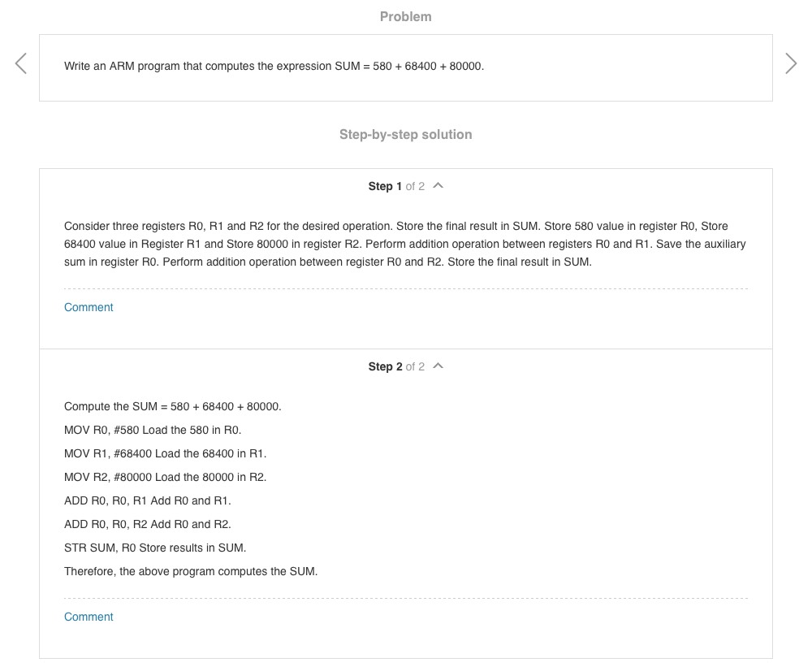Click the "ADD R0, R0, R2" line
The image size is (812, 667).
[x=148, y=524]
